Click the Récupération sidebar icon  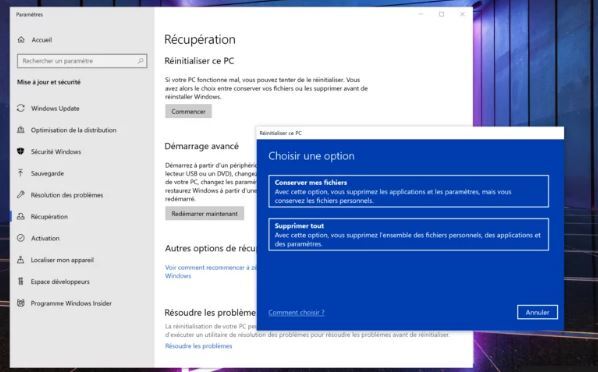(x=21, y=216)
